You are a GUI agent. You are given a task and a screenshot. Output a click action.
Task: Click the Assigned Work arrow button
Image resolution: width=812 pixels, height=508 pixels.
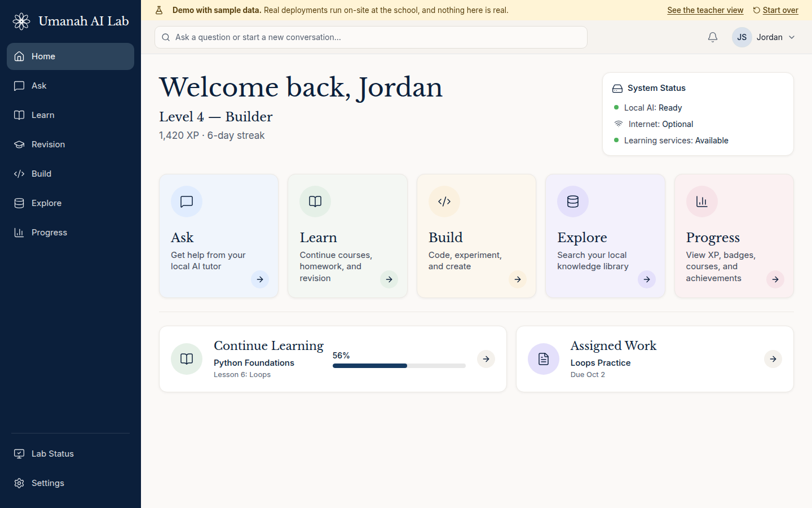[x=773, y=359]
